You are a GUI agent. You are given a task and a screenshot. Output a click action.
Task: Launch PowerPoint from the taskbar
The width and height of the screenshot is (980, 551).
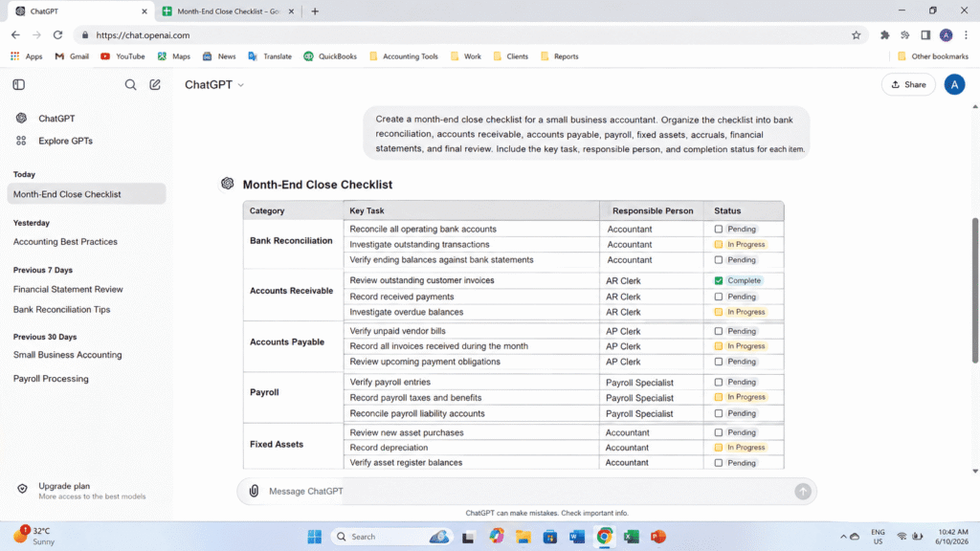(x=658, y=536)
